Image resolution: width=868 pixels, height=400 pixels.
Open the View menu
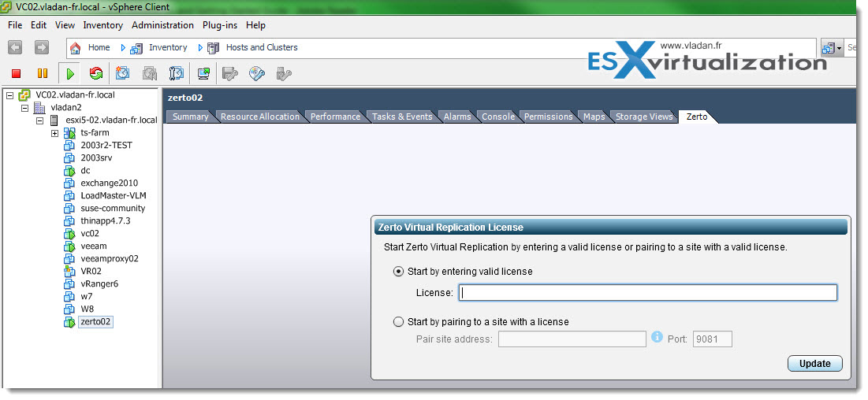click(x=65, y=25)
